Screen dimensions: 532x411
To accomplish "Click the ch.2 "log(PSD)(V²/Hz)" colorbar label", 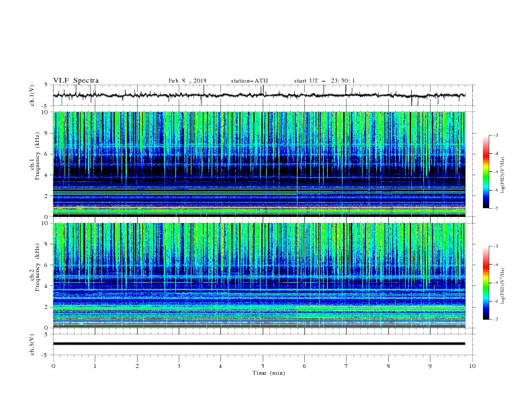I will (x=502, y=285).
